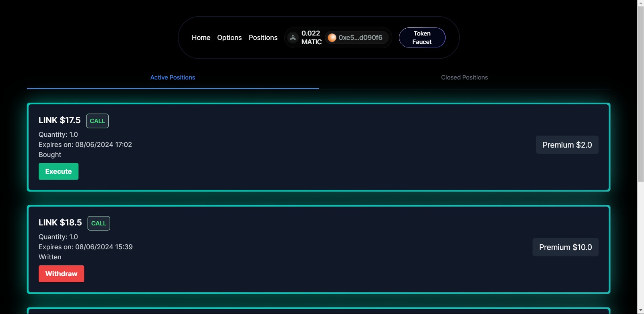Click the CALL badge on LINK $17.5
Viewport: 644px width, 314px height.
[x=97, y=121]
